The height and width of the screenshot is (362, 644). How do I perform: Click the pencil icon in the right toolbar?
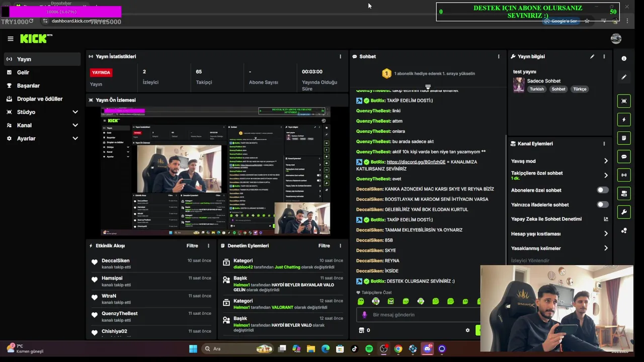click(624, 77)
